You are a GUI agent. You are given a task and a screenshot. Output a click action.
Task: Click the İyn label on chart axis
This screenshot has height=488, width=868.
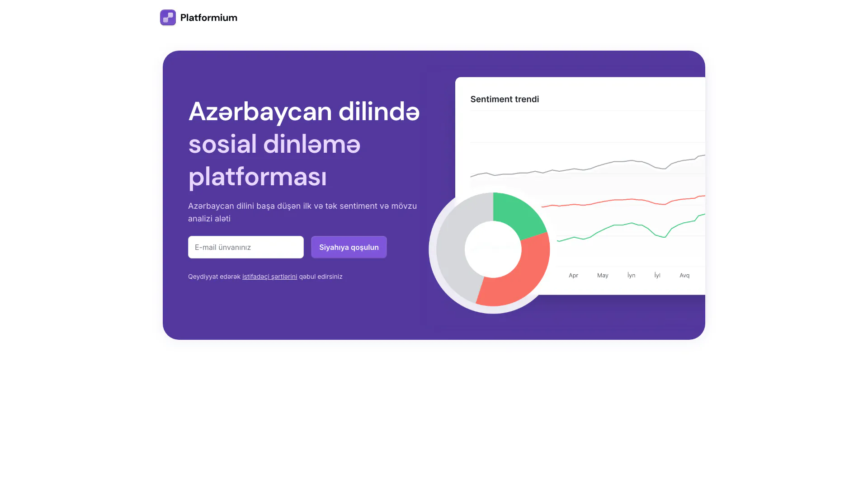pyautogui.click(x=631, y=276)
